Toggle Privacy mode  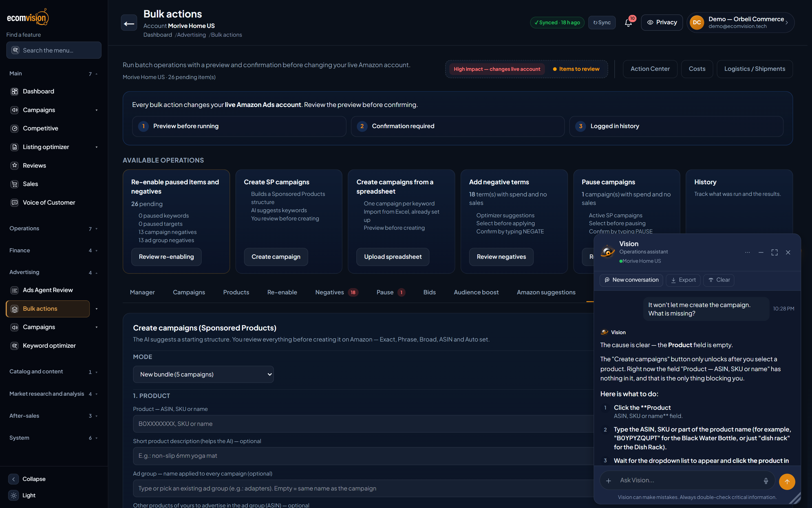click(662, 23)
